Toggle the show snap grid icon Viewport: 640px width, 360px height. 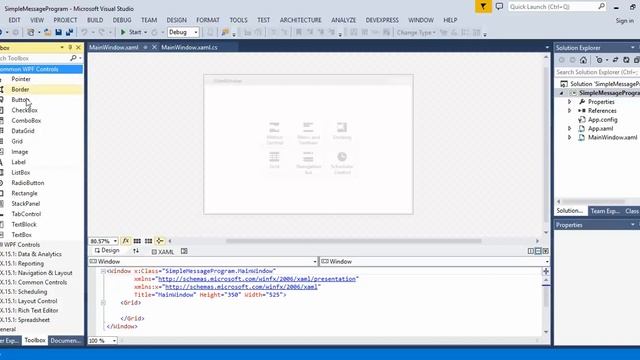[137, 241]
